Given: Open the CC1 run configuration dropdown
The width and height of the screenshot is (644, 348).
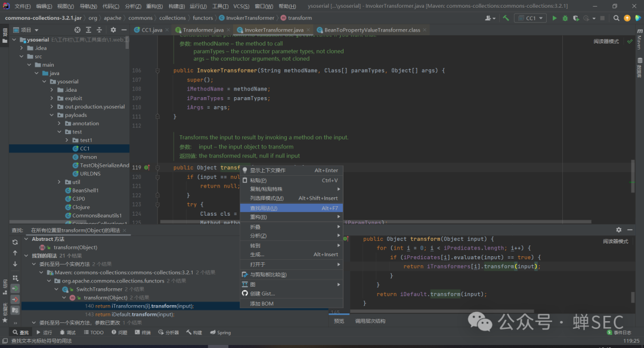Looking at the screenshot, I should [x=530, y=18].
